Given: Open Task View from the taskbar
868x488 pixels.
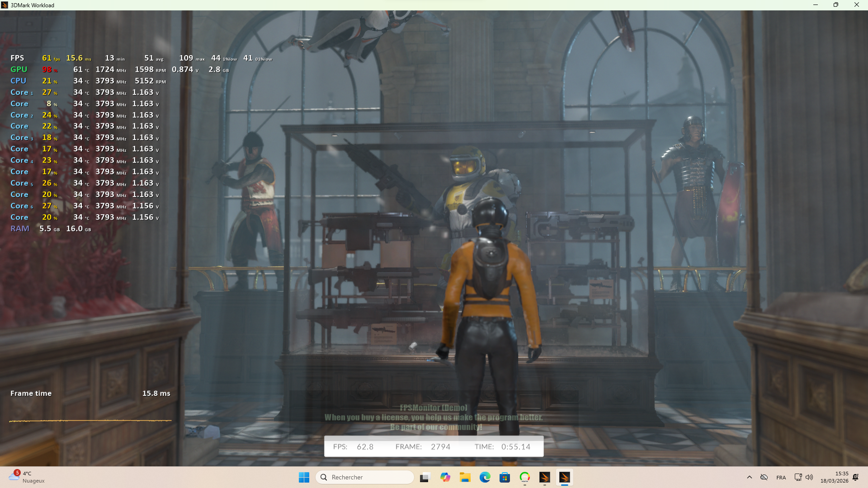Looking at the screenshot, I should (425, 477).
